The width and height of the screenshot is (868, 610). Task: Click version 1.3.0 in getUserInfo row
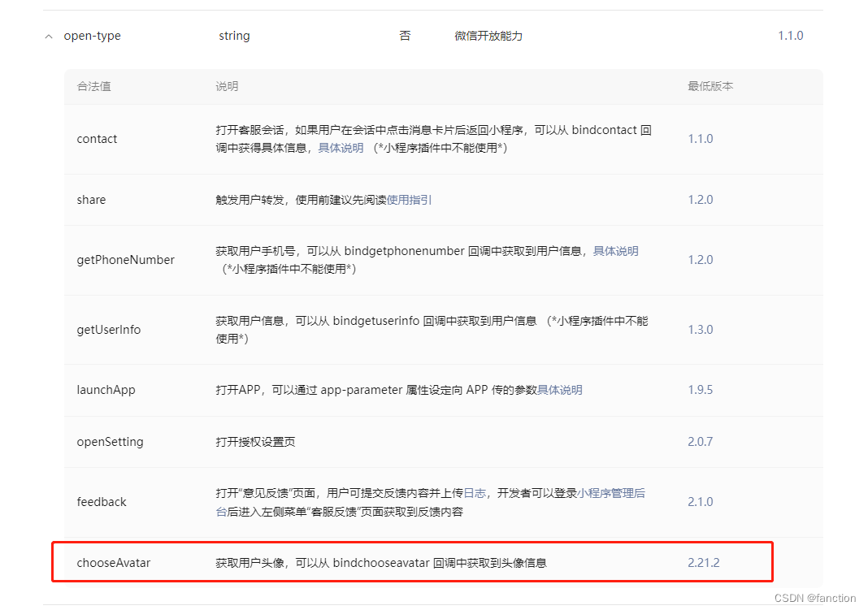(701, 330)
